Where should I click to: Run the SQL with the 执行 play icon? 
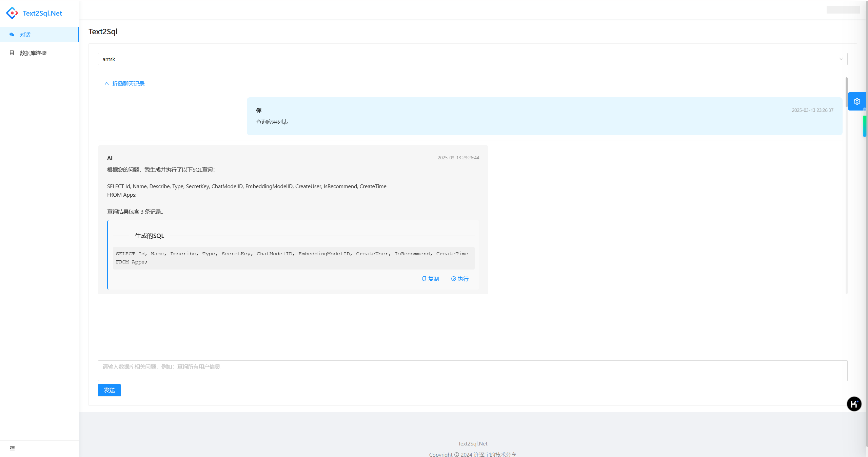(x=453, y=279)
